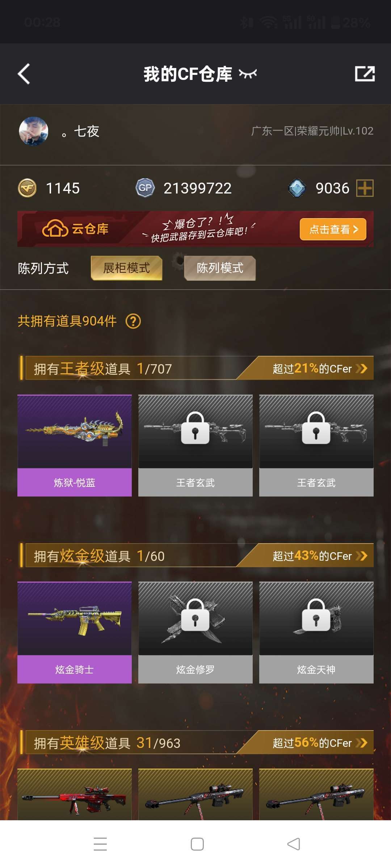Open the 炼狱-悦蓝 weapon card

click(75, 446)
